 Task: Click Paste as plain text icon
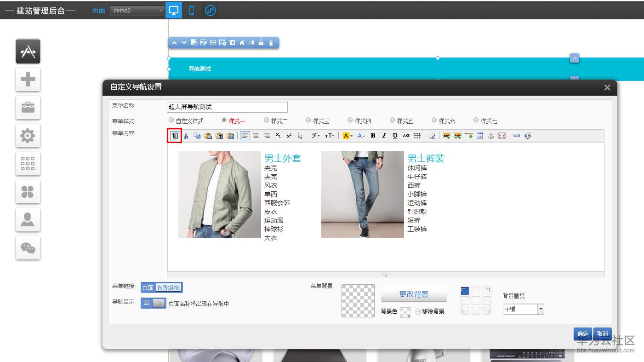pyautogui.click(x=219, y=136)
